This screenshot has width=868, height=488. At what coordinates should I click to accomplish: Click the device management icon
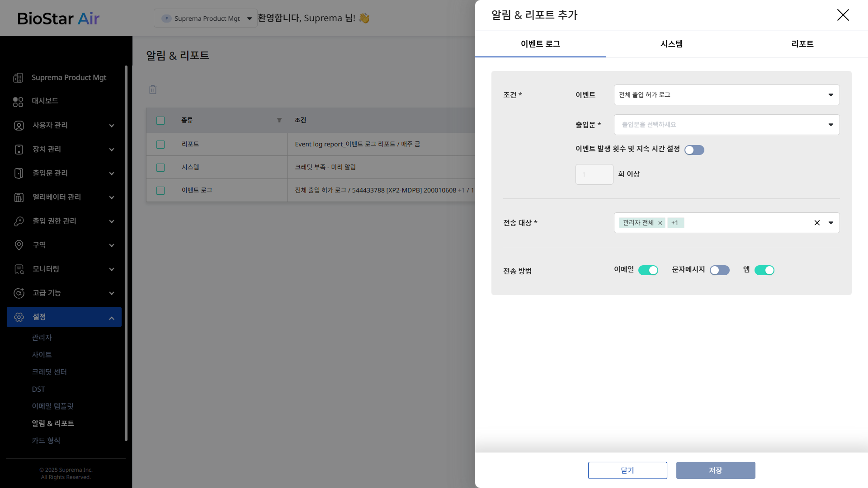(x=19, y=150)
